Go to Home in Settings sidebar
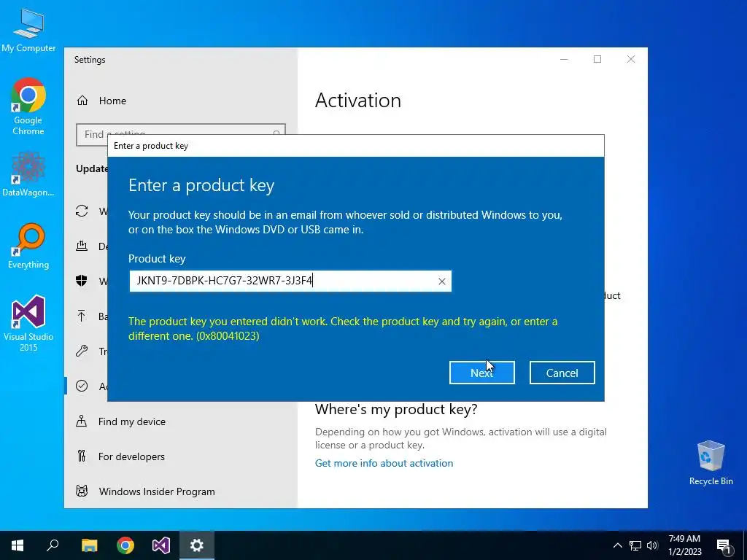The width and height of the screenshot is (747, 560). point(112,101)
